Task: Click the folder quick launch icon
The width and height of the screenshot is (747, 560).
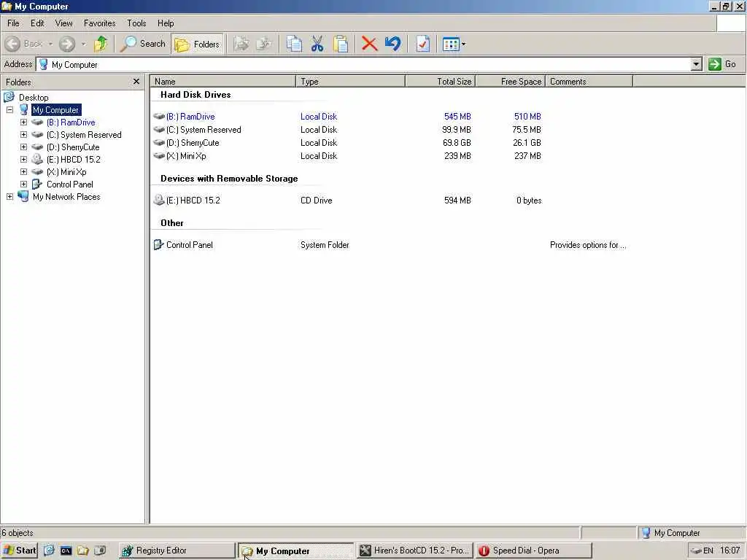Action: point(83,551)
